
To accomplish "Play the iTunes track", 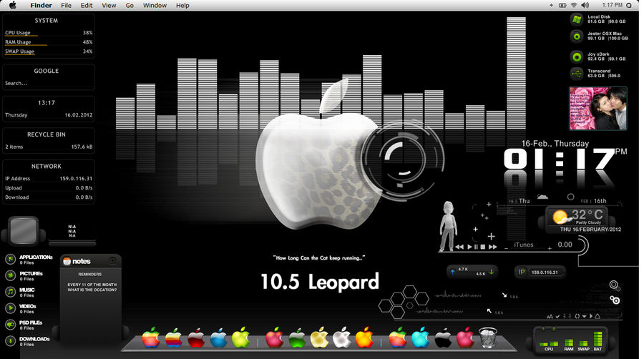I will pyautogui.click(x=470, y=247).
